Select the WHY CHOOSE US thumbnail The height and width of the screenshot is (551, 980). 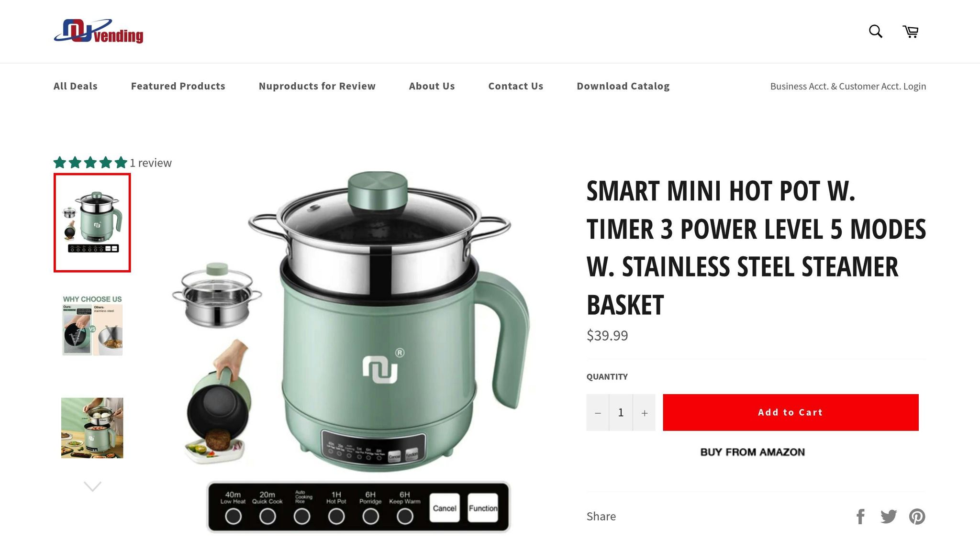[x=92, y=325]
